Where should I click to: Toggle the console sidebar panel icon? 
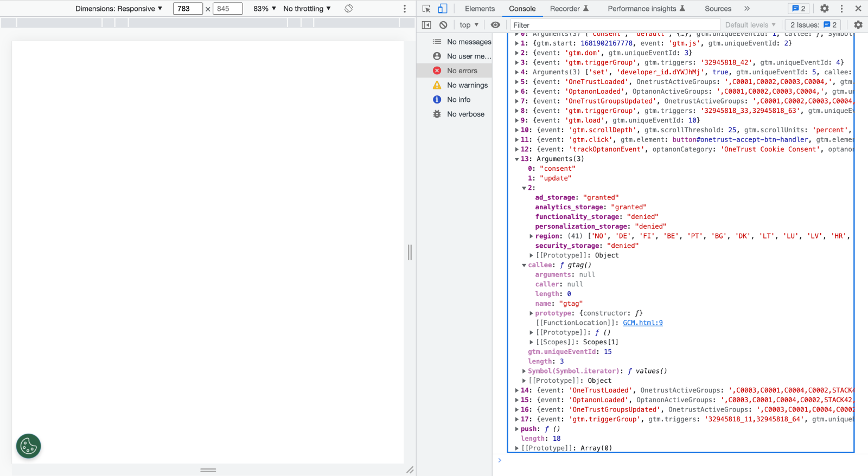426,25
